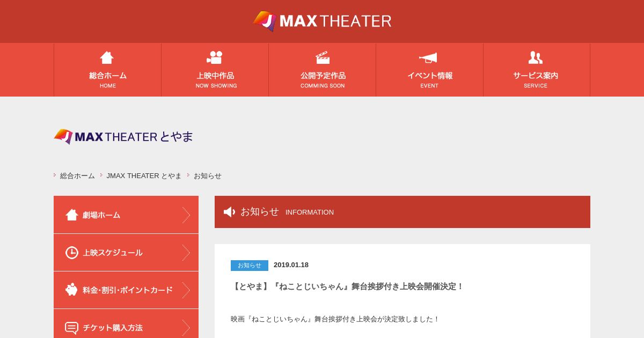Screen dimensions: 644x338
Task: Open the チケット購入方法 sidebar link text
Action: click(113, 328)
